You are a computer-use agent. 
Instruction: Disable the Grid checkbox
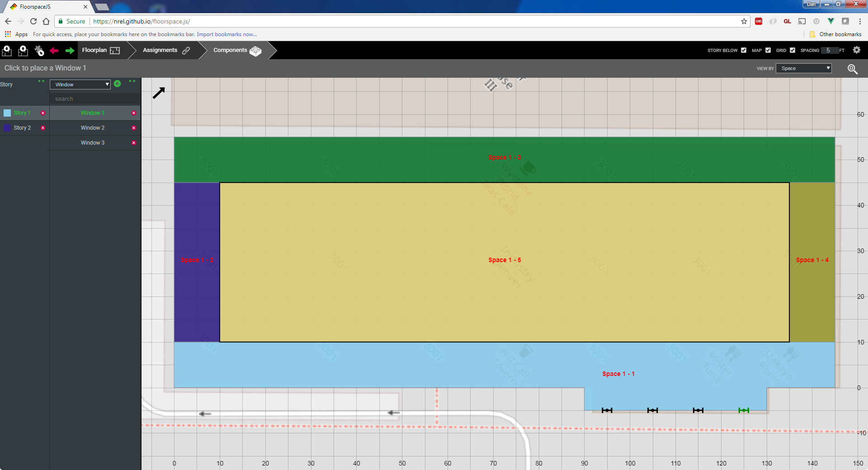(x=793, y=50)
